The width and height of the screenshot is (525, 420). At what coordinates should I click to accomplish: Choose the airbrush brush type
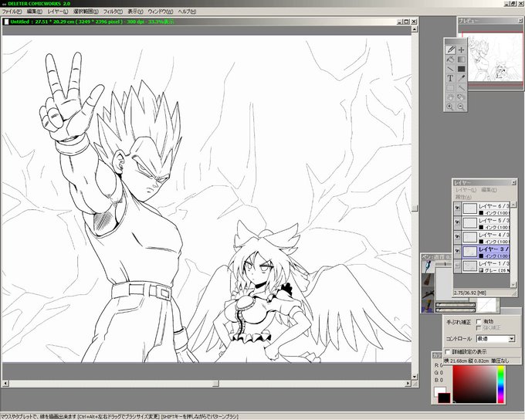[428, 293]
